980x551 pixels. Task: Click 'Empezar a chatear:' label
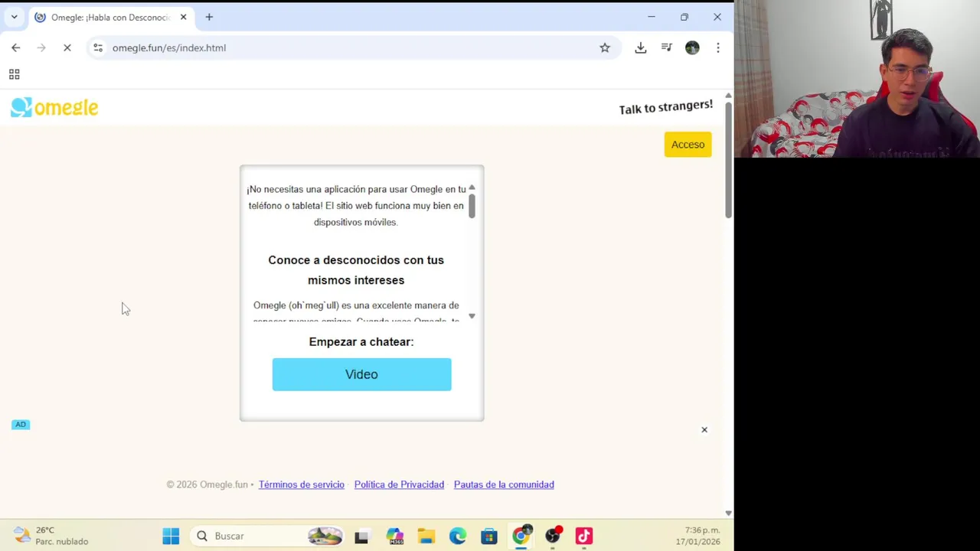click(361, 341)
